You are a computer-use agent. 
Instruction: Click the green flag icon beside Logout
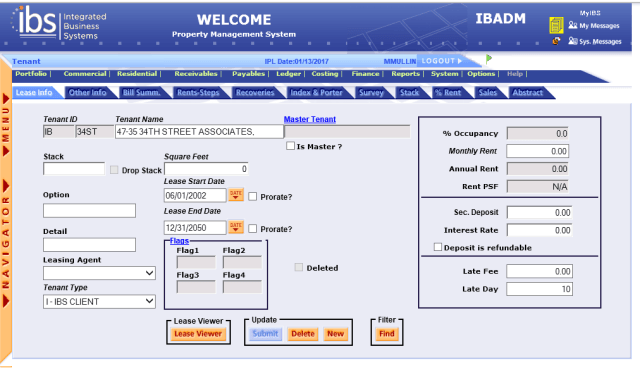[489, 59]
